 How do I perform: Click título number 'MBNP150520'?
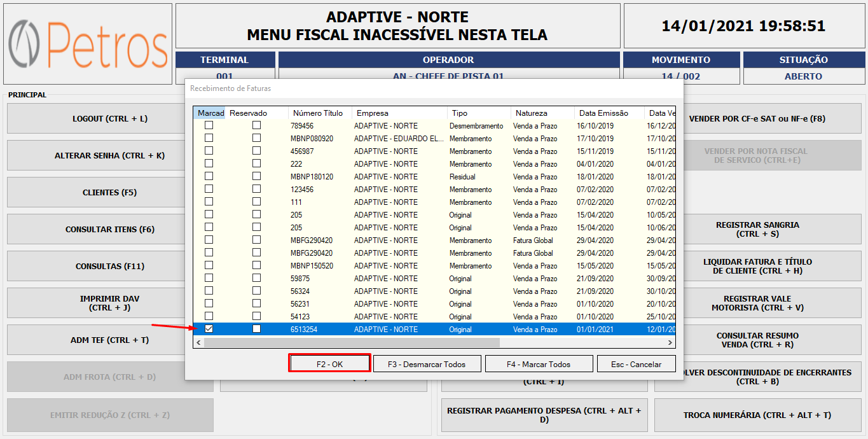(x=312, y=265)
